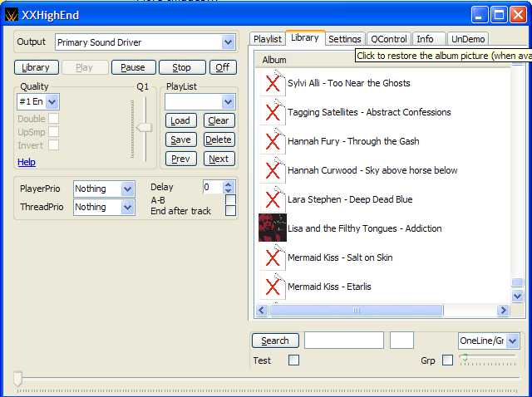Image resolution: width=532 pixels, height=397 pixels.
Task: Toggle the Grp checkbox
Action: point(447,360)
